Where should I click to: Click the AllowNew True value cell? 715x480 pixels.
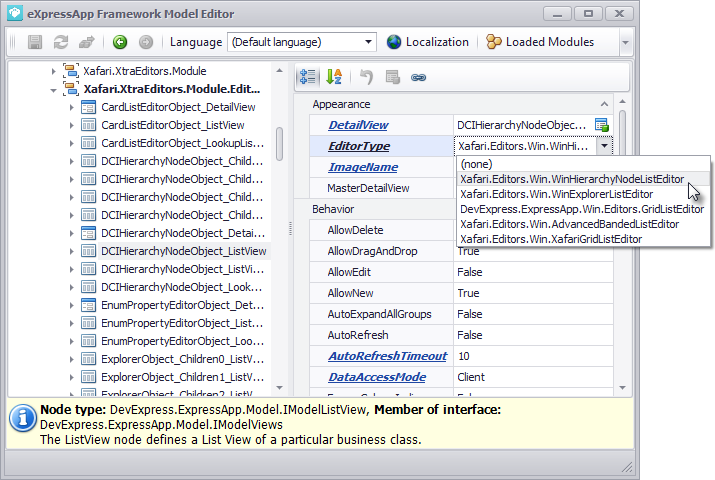[533, 293]
